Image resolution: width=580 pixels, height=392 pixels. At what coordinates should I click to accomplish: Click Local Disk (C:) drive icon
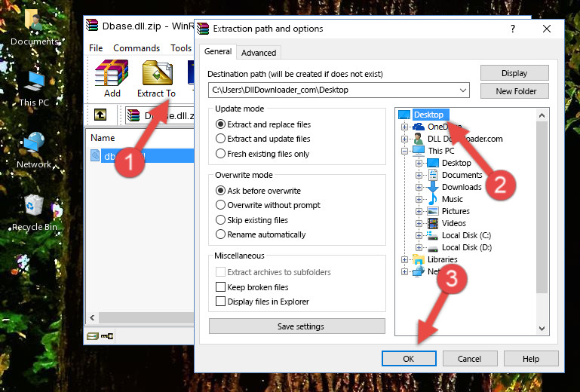pyautogui.click(x=432, y=235)
